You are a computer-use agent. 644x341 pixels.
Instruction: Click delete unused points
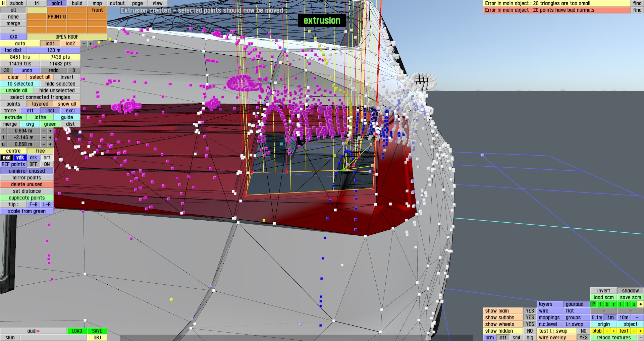coord(27,184)
